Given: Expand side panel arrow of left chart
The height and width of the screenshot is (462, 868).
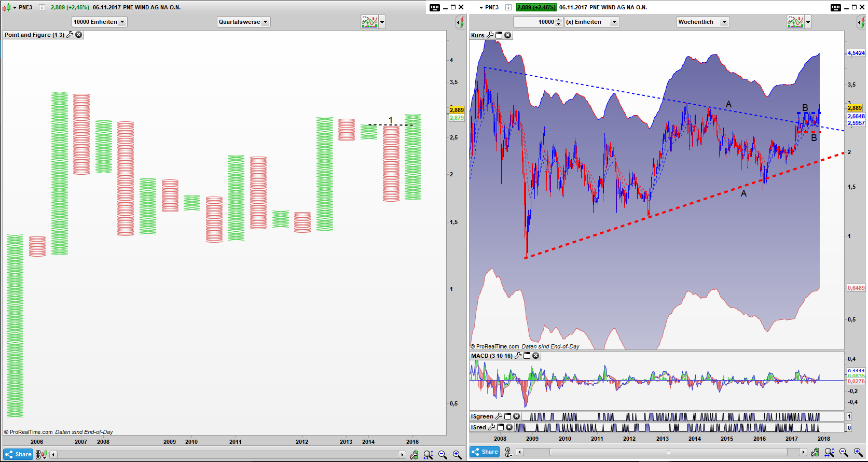Looking at the screenshot, I should tap(460, 22).
